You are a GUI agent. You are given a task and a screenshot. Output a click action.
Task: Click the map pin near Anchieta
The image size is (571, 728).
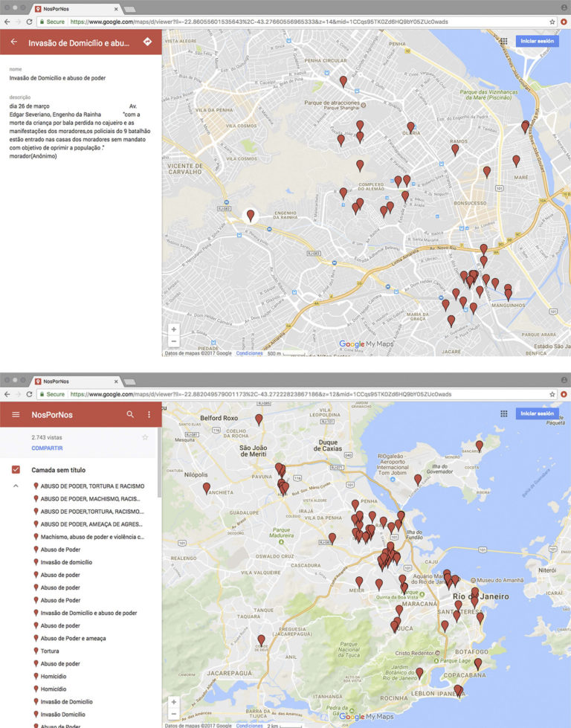click(x=207, y=488)
